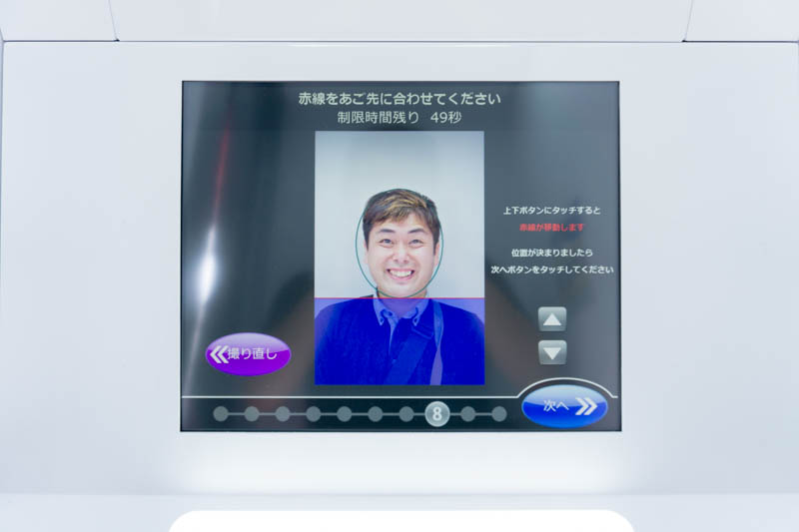Screen dimensions: 799x532
Task: Click the first dot in progress bar
Action: pos(221,413)
